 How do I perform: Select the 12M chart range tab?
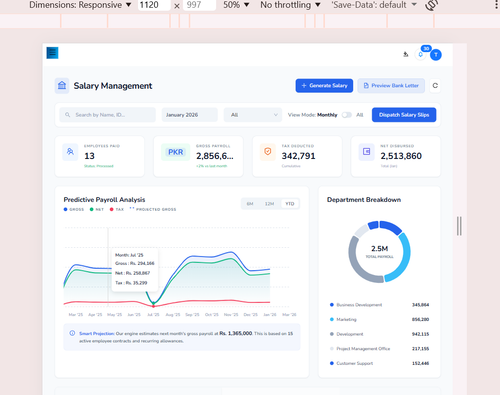(x=269, y=204)
